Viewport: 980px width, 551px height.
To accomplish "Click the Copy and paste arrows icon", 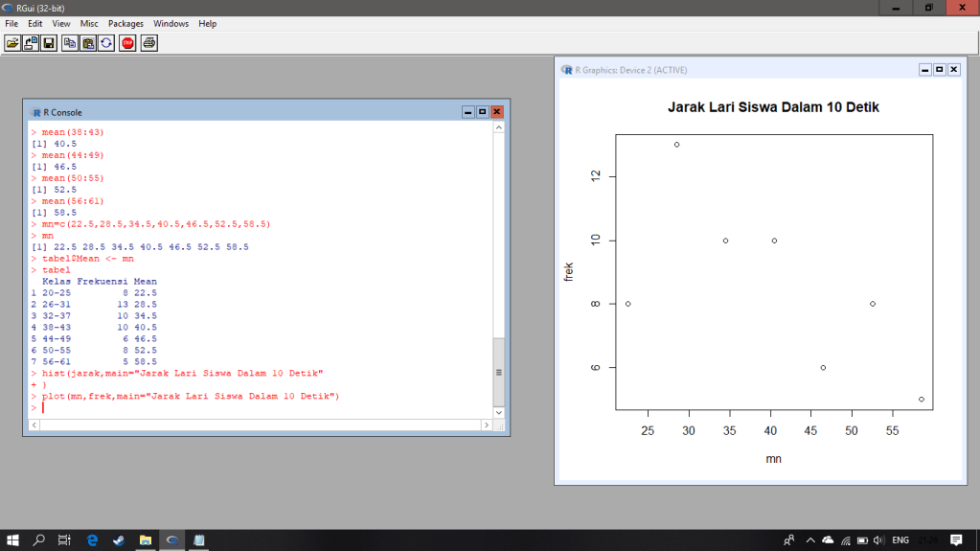I will click(106, 43).
